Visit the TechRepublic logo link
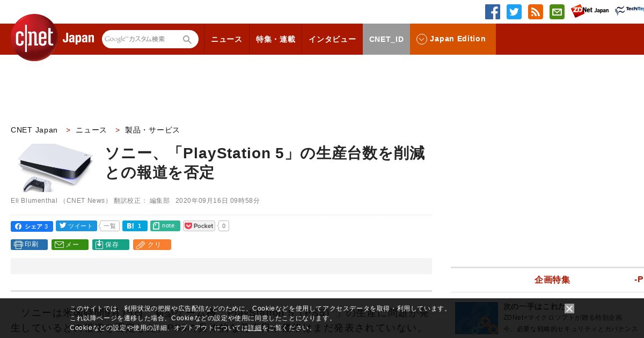Viewport: 644px width, 338px height. tap(630, 11)
